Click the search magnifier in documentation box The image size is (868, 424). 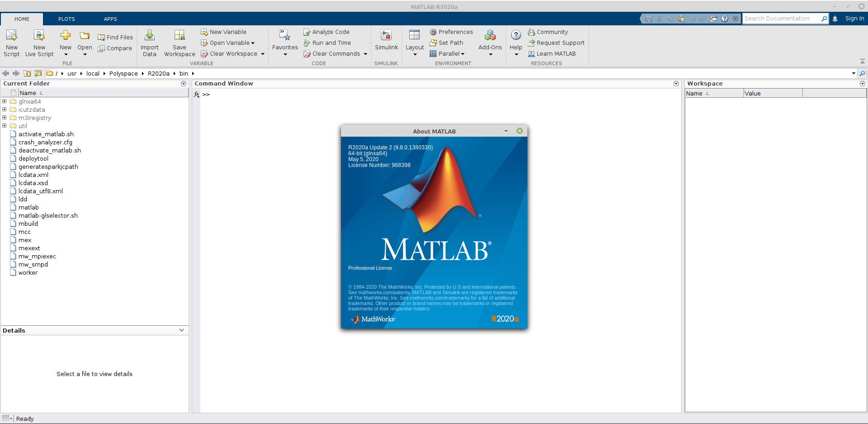pyautogui.click(x=824, y=19)
